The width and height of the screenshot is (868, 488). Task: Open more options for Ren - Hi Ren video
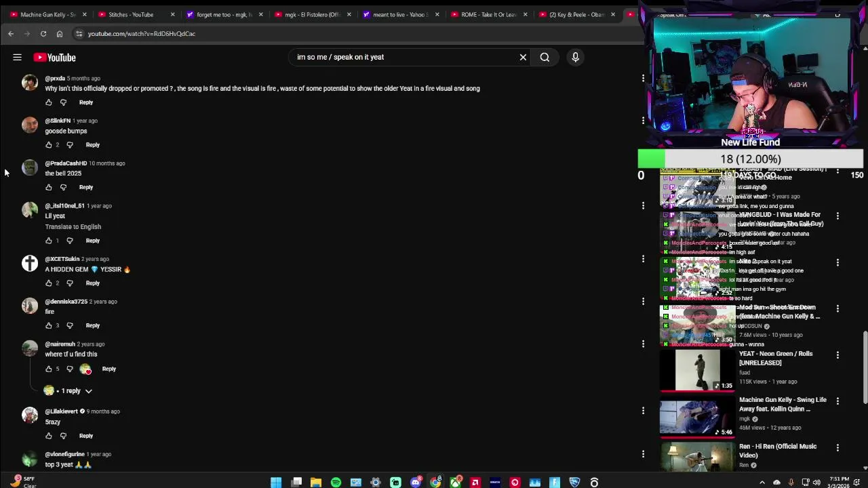pos(837,448)
